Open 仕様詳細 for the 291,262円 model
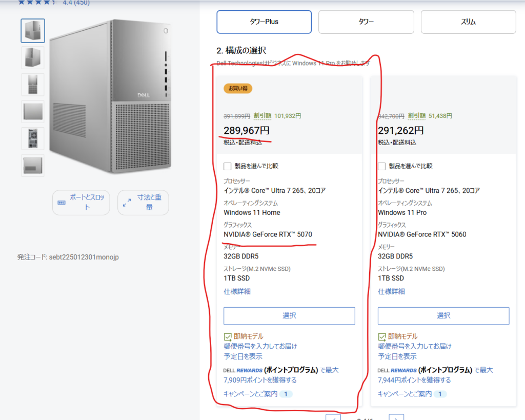 (x=391, y=291)
